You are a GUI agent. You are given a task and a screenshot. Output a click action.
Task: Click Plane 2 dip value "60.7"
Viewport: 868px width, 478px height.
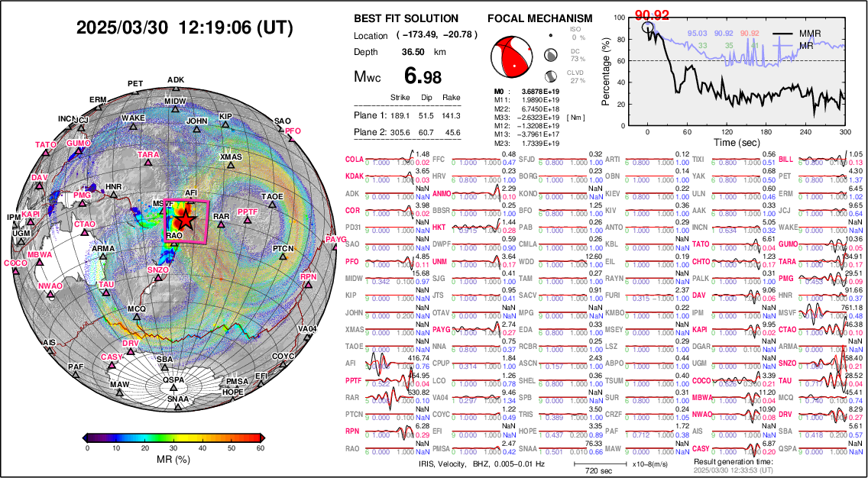tap(426, 134)
